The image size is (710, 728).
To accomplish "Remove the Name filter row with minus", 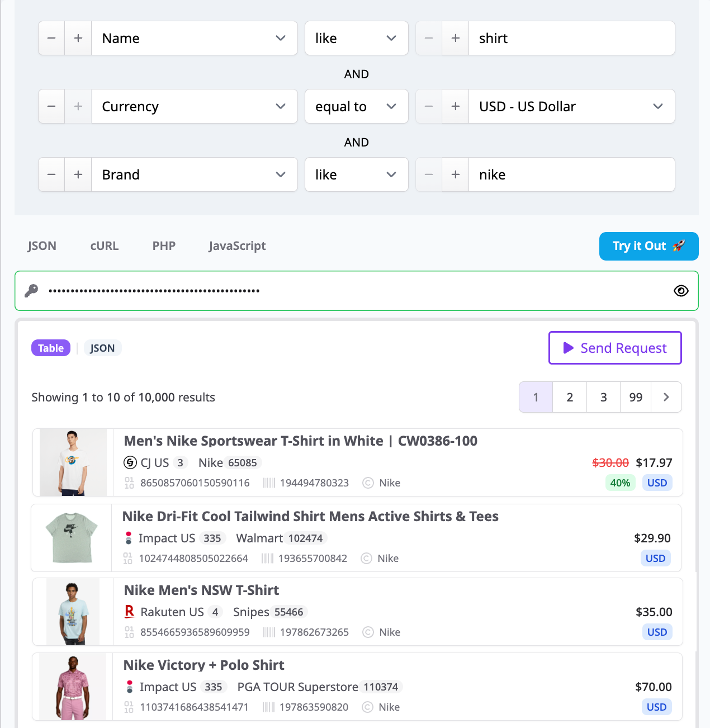I will tap(51, 38).
